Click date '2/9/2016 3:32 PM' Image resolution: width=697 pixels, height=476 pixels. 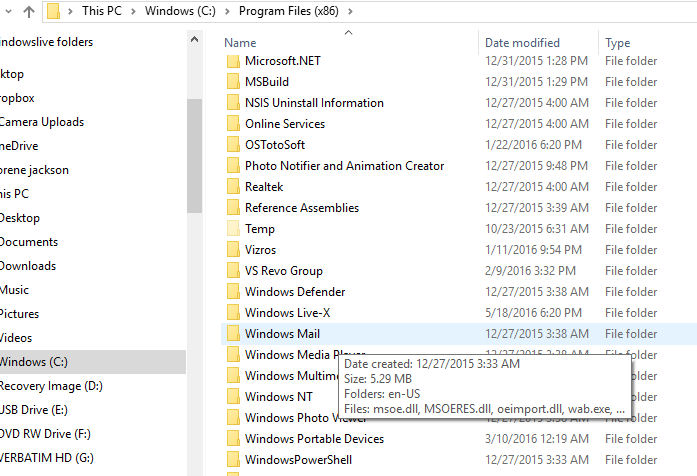(530, 271)
